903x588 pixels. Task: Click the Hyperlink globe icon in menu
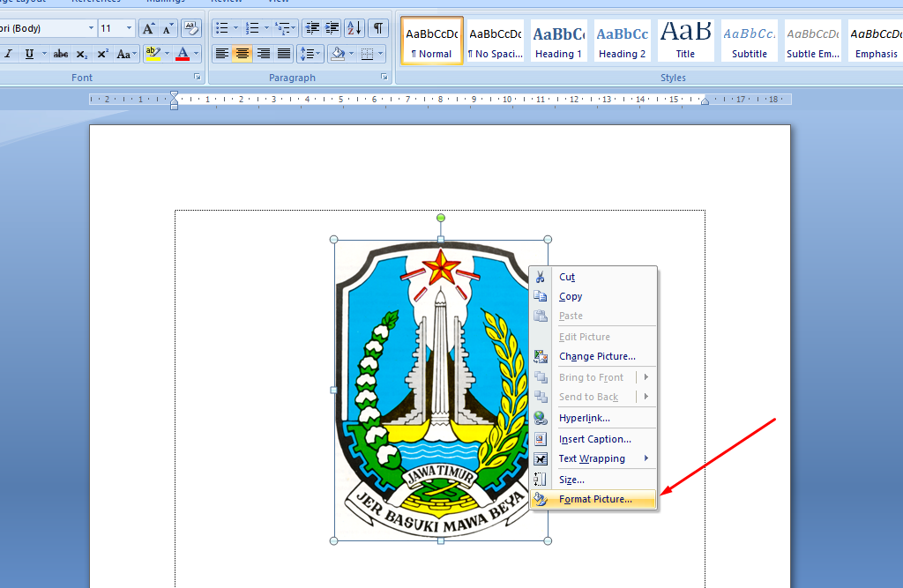point(541,418)
